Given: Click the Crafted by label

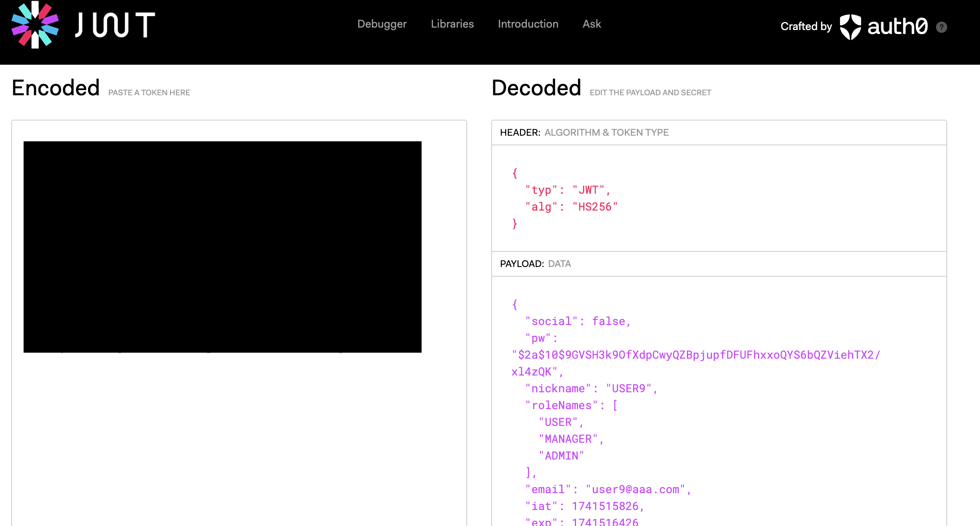Looking at the screenshot, I should coord(806,26).
